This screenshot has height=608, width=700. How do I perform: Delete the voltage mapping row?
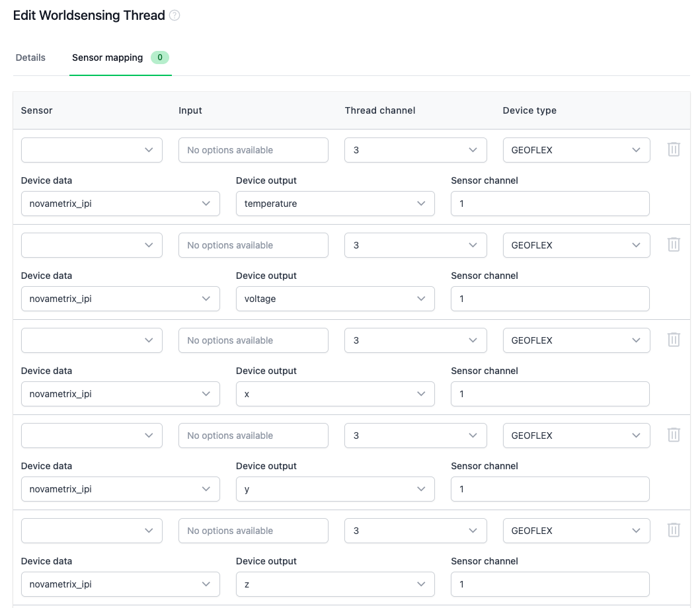(x=674, y=245)
